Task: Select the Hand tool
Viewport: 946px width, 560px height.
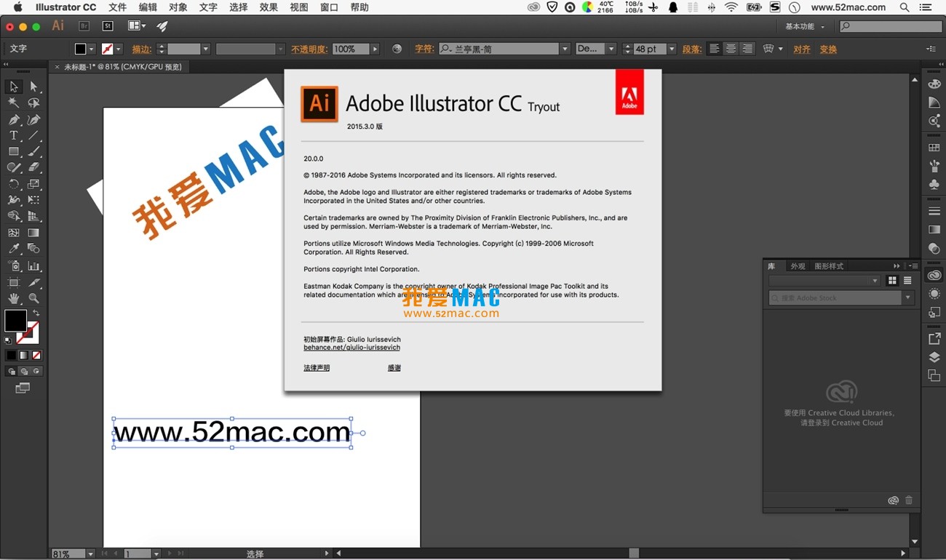Action: [13, 299]
